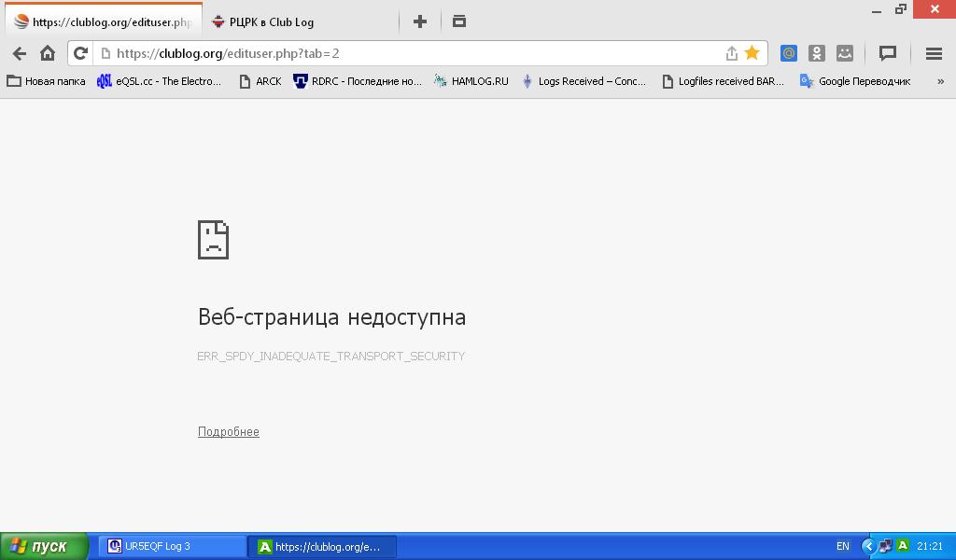Image resolution: width=956 pixels, height=560 pixels.
Task: Open the пуск Start button
Action: tap(44, 546)
